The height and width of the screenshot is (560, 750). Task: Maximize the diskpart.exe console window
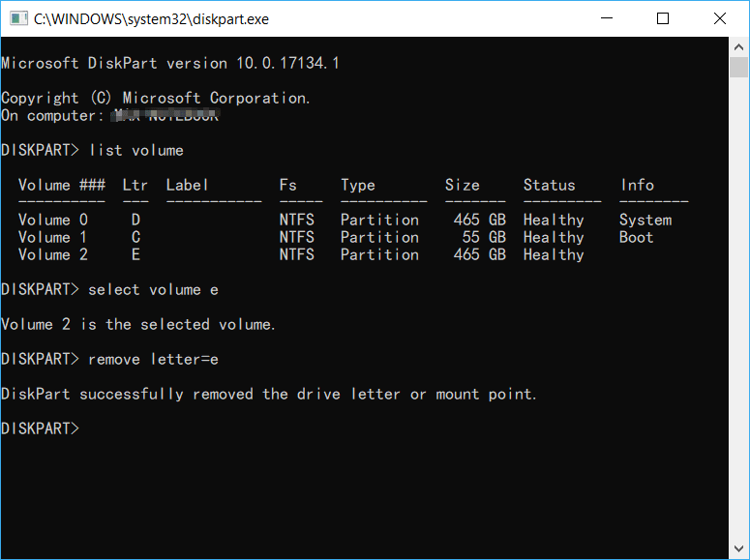tap(663, 18)
